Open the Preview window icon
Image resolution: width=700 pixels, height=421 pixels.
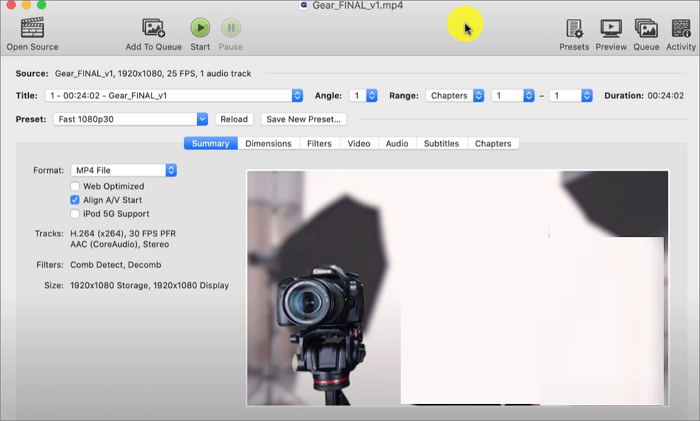(x=611, y=28)
